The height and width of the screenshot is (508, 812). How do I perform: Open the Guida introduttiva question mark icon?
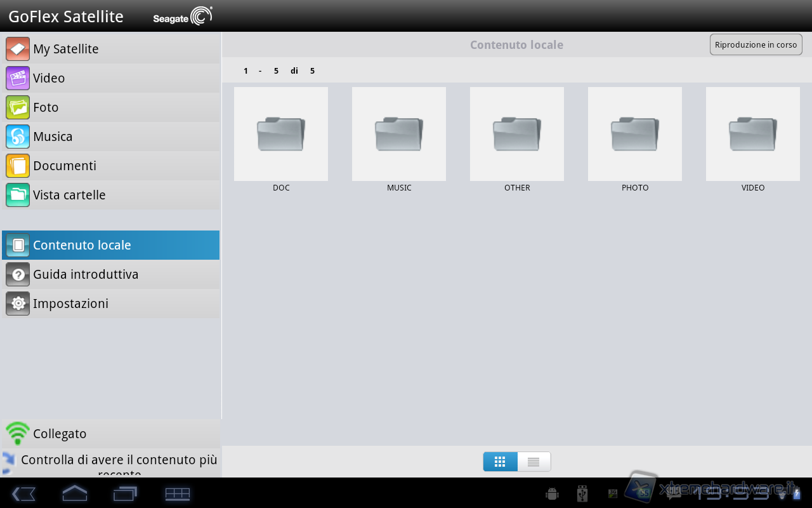18,274
